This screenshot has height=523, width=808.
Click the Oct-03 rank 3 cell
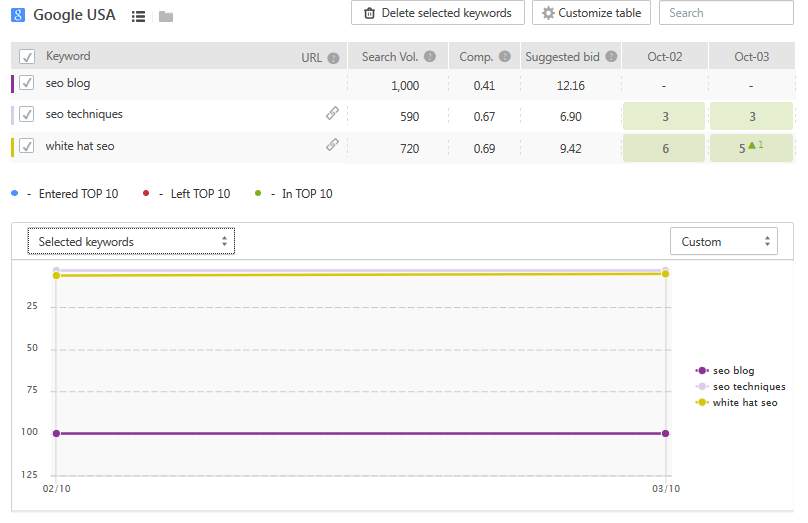(x=751, y=116)
